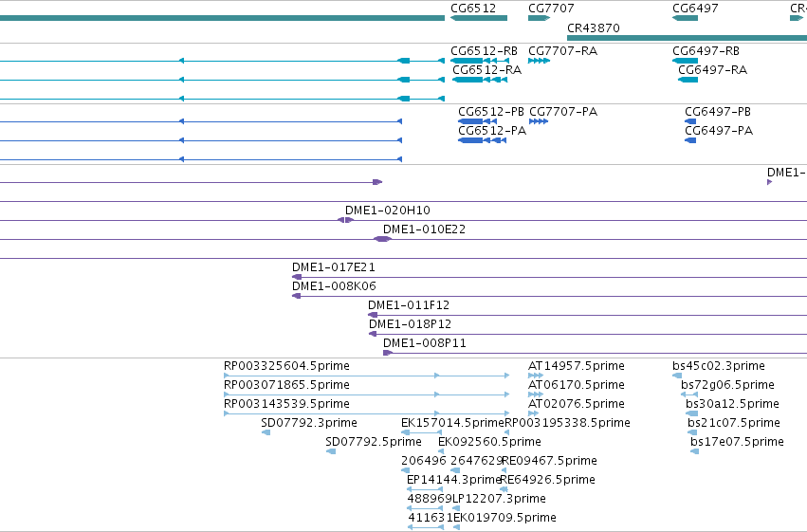Select the bs45c02.3prime EST label
The height and width of the screenshot is (532, 807).
pos(719,366)
